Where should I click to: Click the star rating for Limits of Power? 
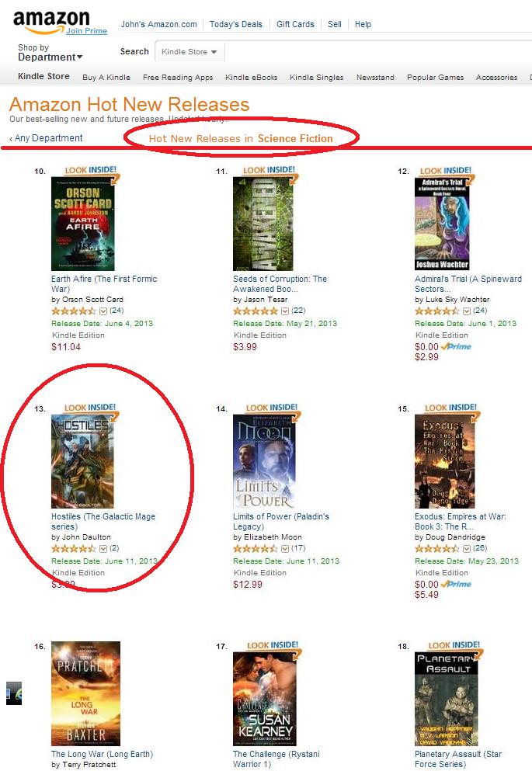pos(256,548)
